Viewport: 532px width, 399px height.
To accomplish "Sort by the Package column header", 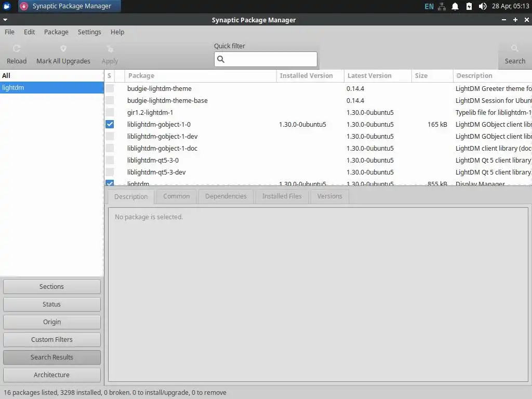I will (x=201, y=76).
